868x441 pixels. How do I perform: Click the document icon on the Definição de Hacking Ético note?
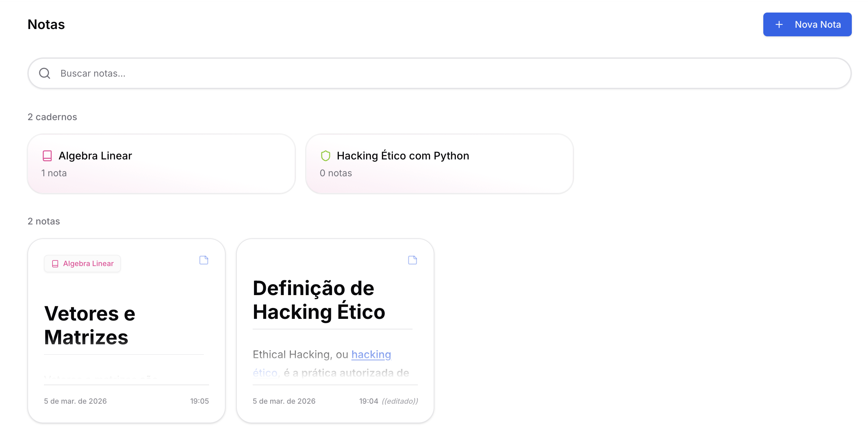[413, 260]
